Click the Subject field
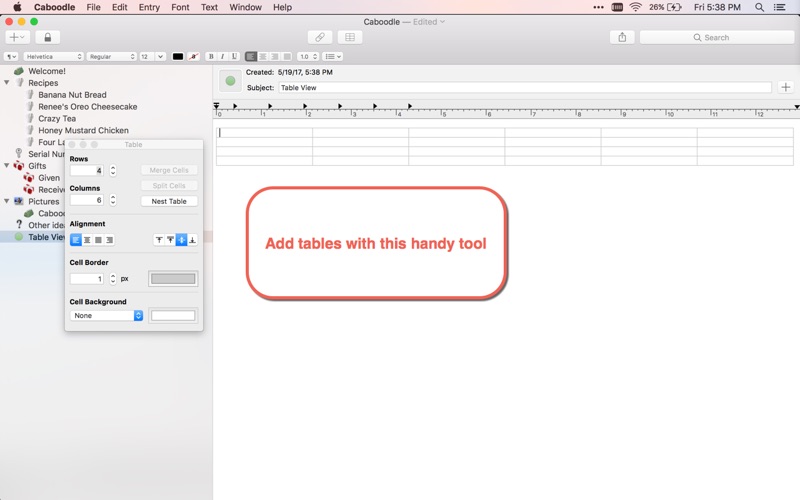This screenshot has height=500, width=800. (x=525, y=88)
